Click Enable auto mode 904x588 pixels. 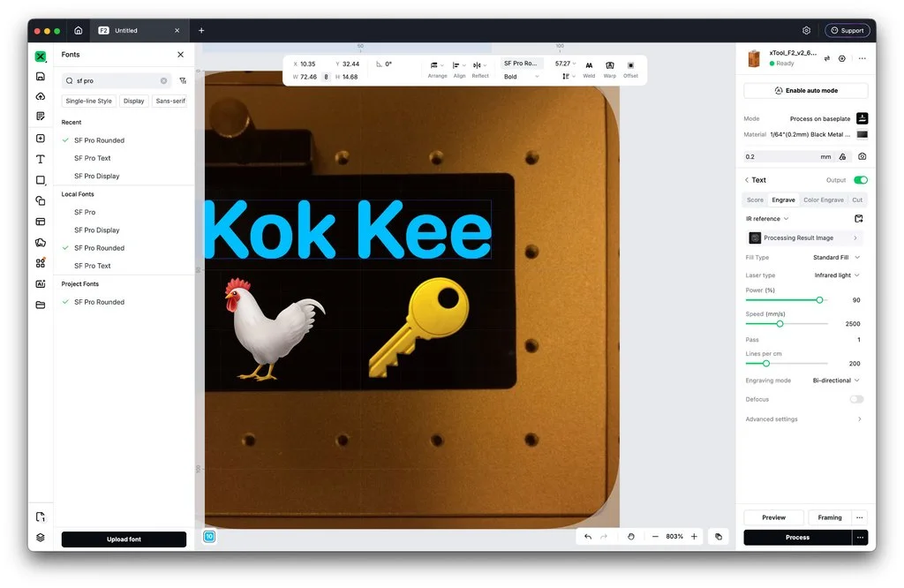pyautogui.click(x=805, y=91)
